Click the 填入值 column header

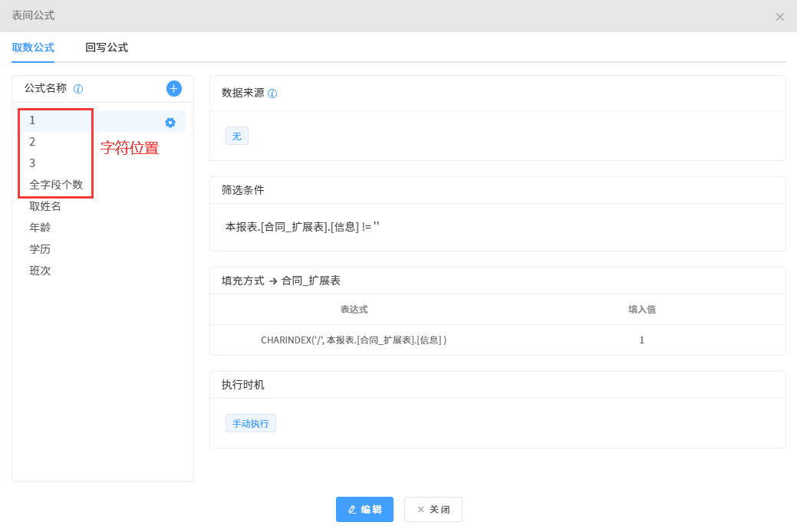coord(642,310)
